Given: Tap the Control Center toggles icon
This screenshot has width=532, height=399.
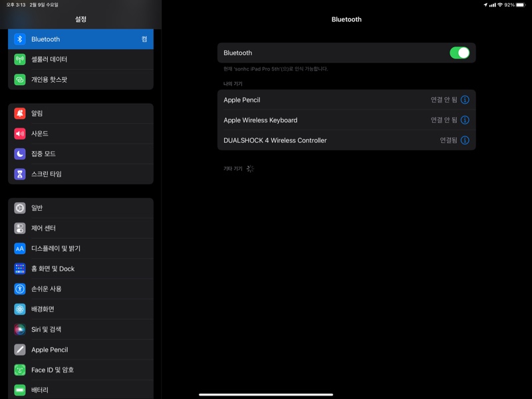Looking at the screenshot, I should [x=20, y=228].
